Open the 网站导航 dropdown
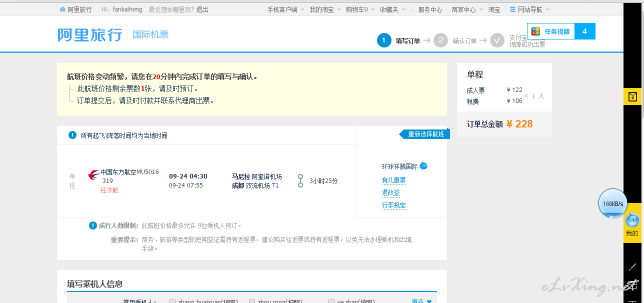Screen dimensions: 644x303 (x=529, y=9)
